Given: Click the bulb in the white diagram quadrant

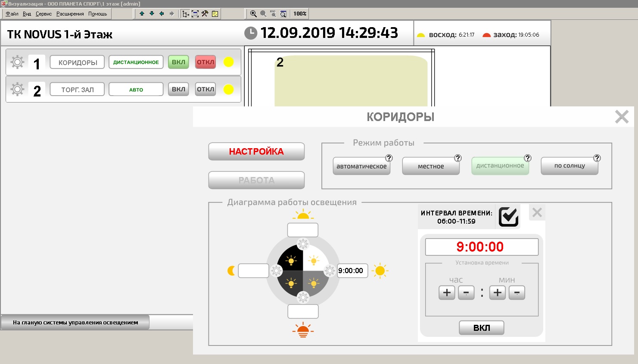Looking at the screenshot, I should coord(314,260).
